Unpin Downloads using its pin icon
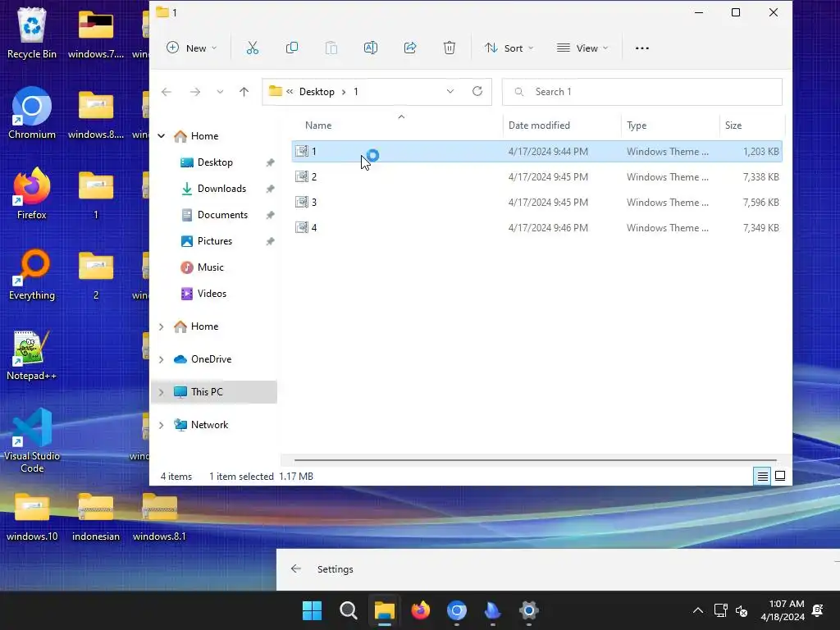Image resolution: width=840 pixels, height=630 pixels. [270, 189]
